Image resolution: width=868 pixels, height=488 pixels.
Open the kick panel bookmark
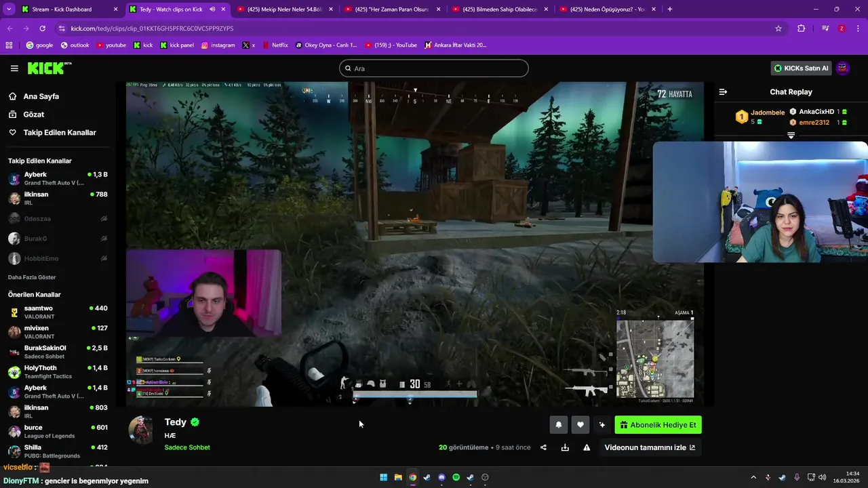[x=177, y=45]
